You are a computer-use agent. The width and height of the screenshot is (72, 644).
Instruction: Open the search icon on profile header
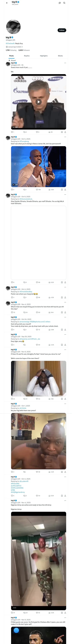[64, 3]
